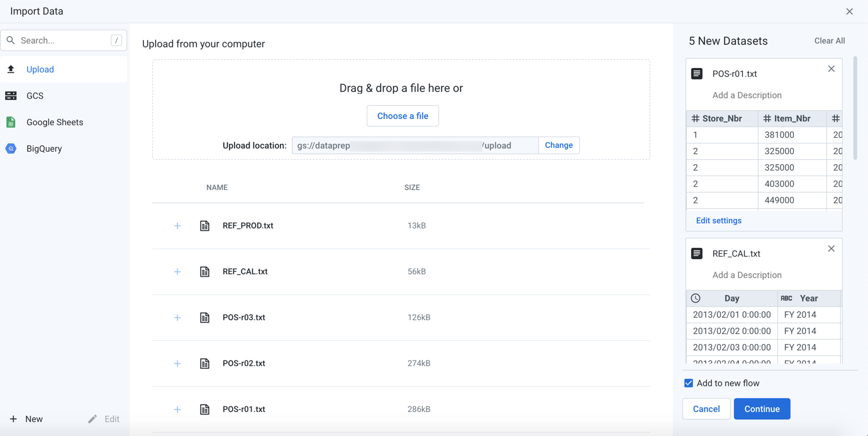Open the Upload tab in sidebar
Screen dimensions: 868x436
(x=40, y=70)
